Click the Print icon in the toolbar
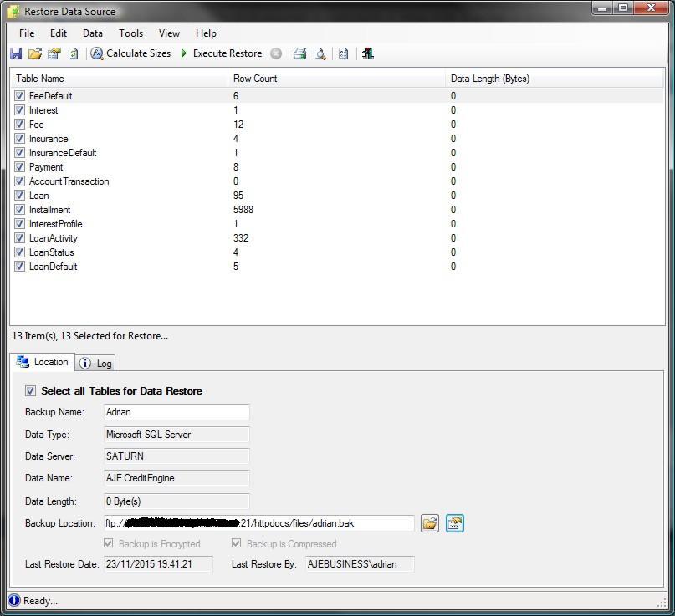675x616 pixels. tap(299, 53)
